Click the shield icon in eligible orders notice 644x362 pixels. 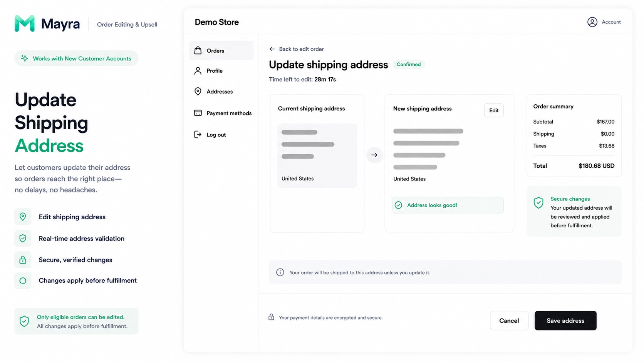coord(24,321)
